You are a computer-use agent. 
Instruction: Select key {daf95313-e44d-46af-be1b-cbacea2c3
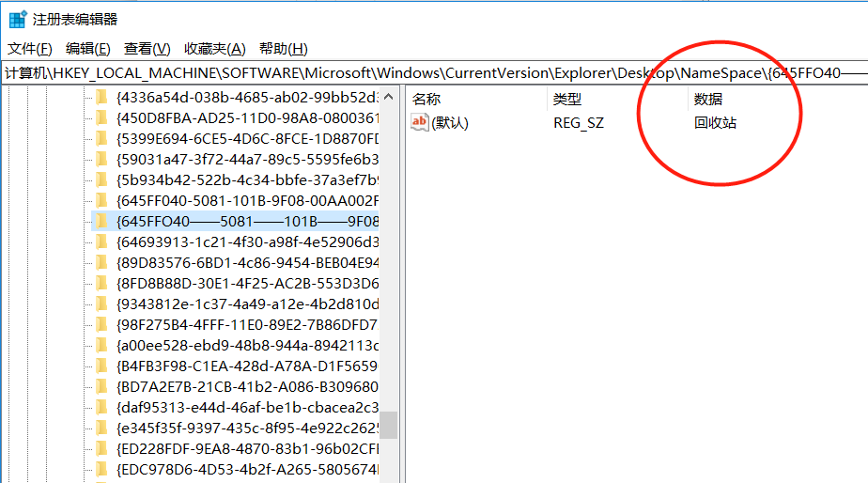point(247,408)
